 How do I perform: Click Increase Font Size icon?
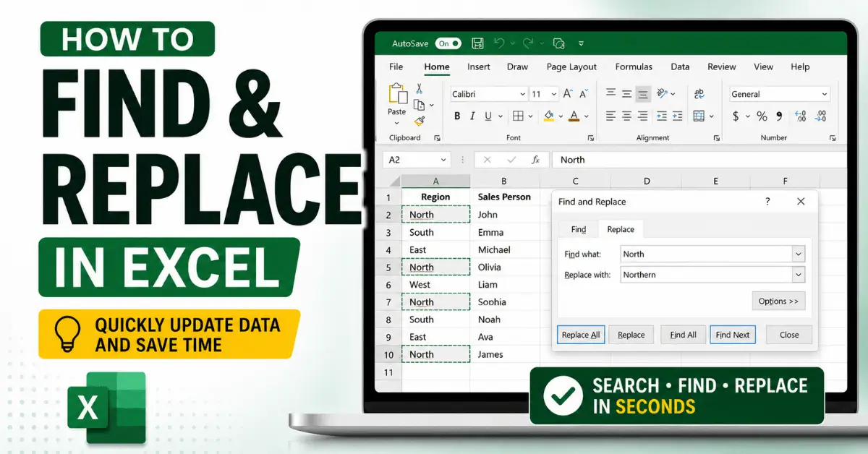[568, 94]
